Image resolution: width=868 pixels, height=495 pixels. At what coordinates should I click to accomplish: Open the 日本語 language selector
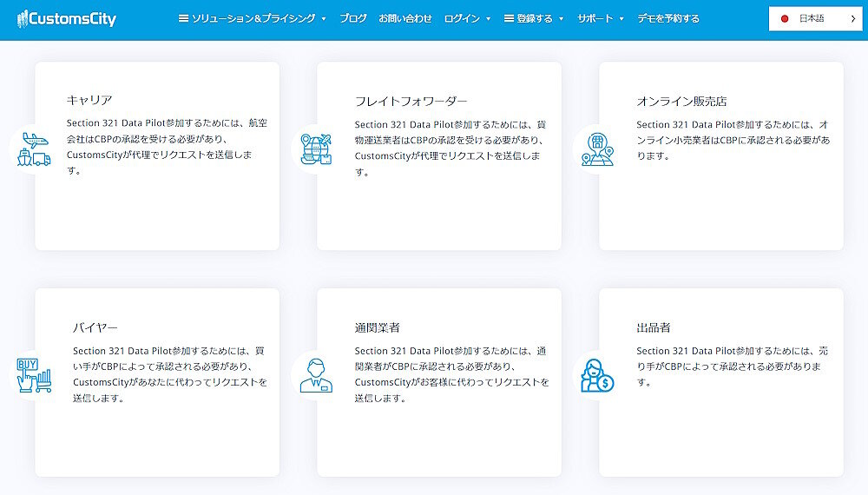(x=815, y=18)
